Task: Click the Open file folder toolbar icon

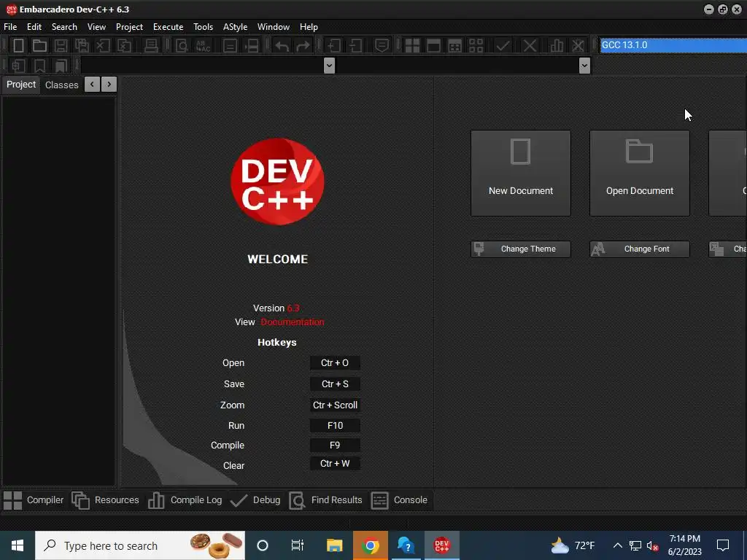Action: click(x=39, y=46)
